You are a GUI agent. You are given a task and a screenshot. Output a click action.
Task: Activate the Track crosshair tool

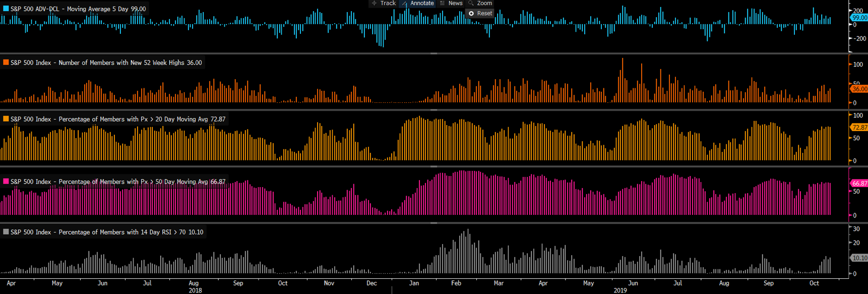pyautogui.click(x=384, y=3)
